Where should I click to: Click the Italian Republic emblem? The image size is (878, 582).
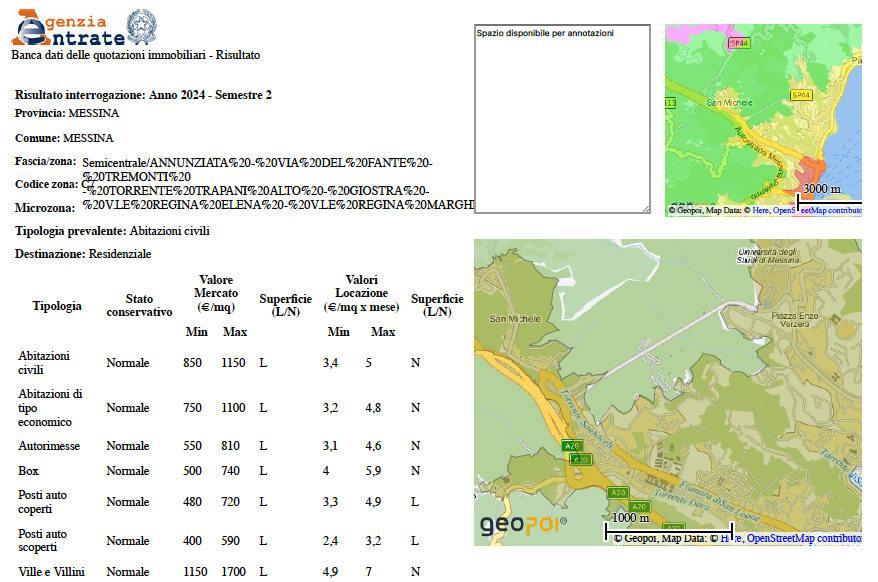coord(142,26)
